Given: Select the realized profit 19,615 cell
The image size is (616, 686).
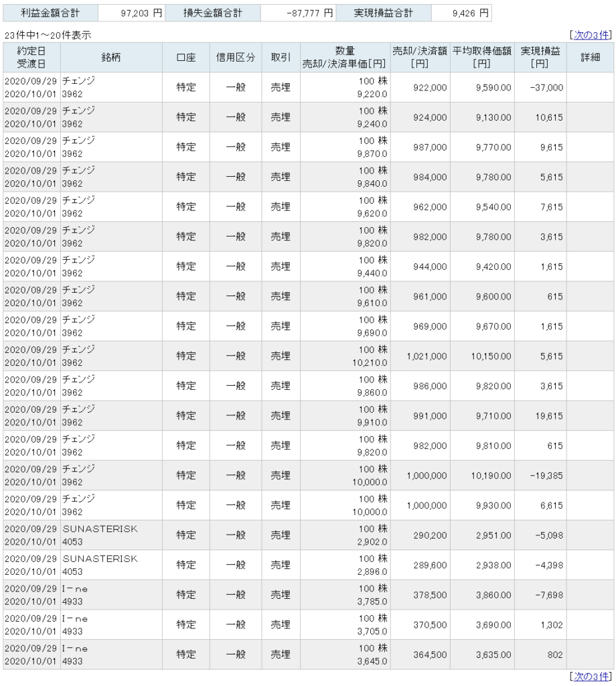Looking at the screenshot, I should point(540,416).
